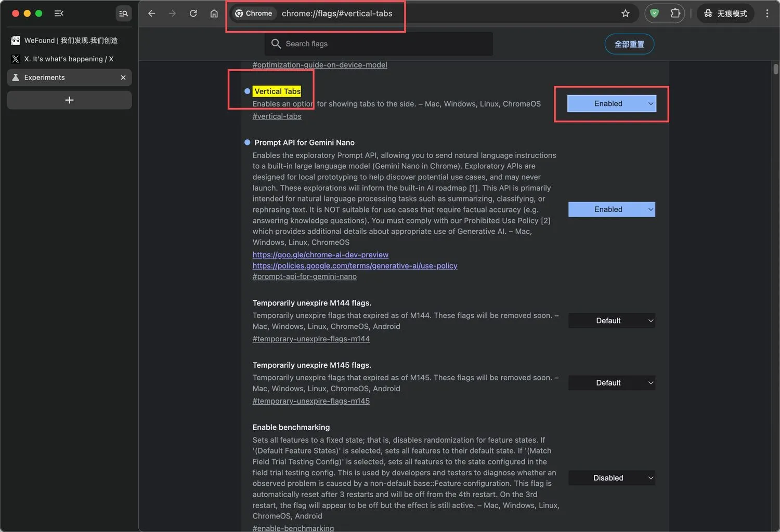Open the #temporary-unexpire-flags-m144 link
780x532 pixels.
pyautogui.click(x=311, y=339)
